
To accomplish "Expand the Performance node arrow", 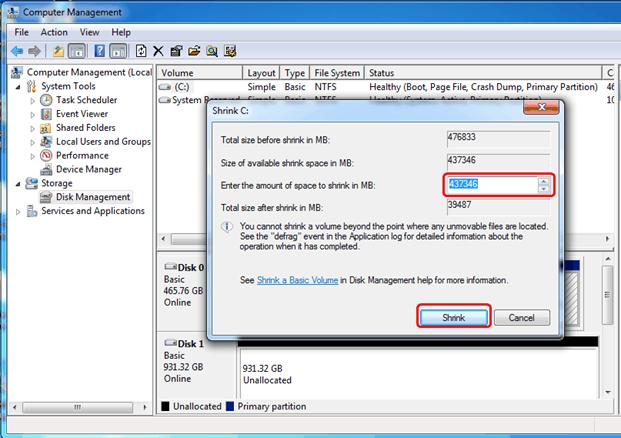I will (x=32, y=156).
